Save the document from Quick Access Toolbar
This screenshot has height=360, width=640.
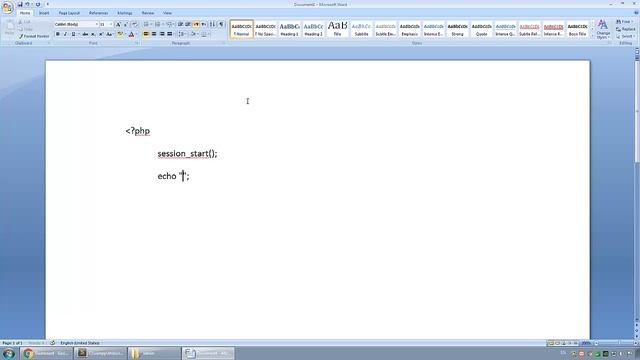[20, 4]
